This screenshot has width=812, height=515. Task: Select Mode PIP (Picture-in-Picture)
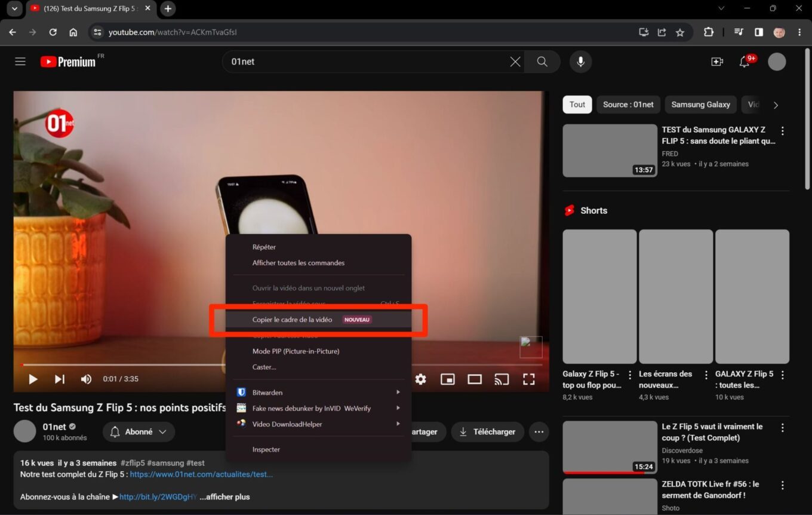[319, 351]
